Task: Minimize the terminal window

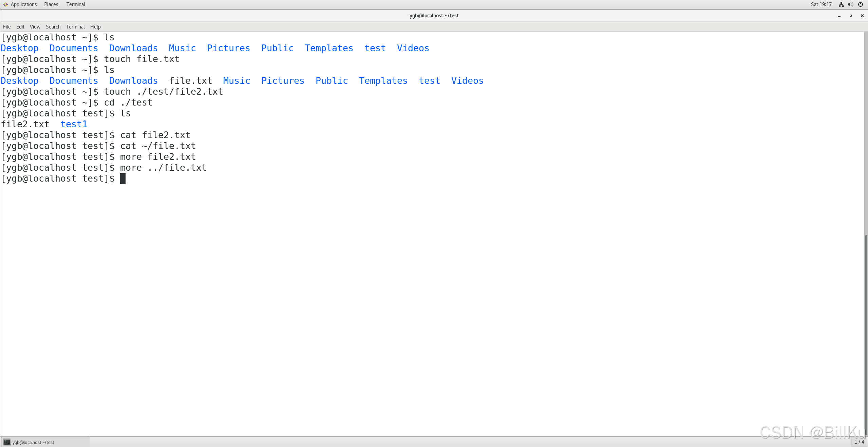Action: tap(839, 16)
